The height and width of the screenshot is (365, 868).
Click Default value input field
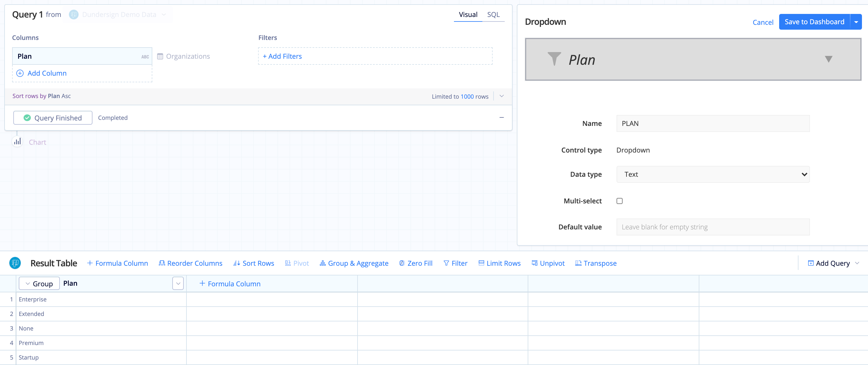coord(713,227)
